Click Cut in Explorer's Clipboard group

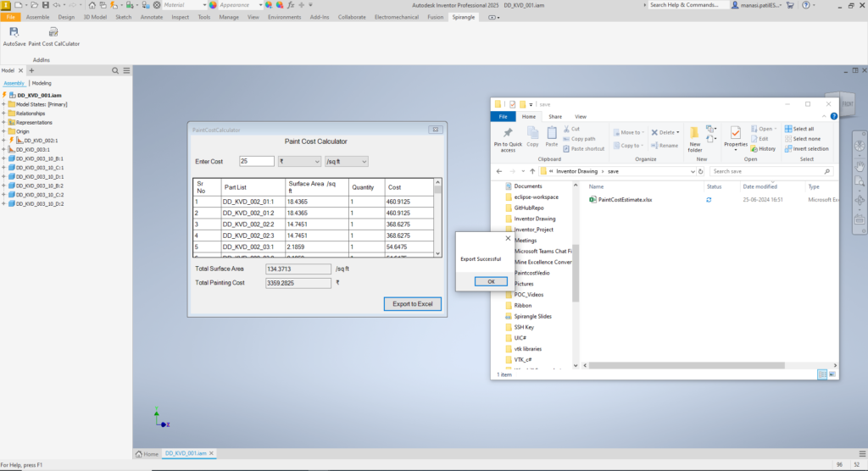tap(572, 129)
